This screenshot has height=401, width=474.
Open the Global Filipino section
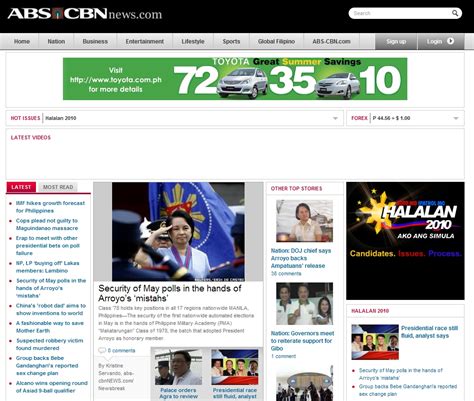276,42
